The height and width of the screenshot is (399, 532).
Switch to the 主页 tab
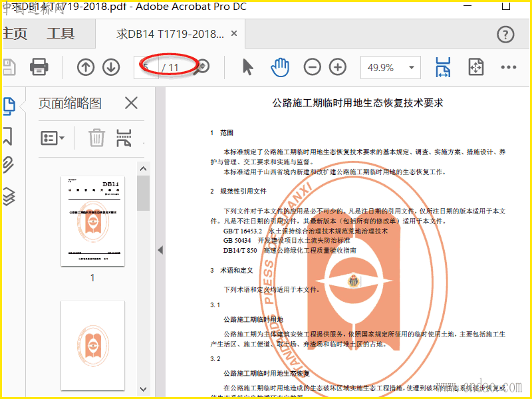[x=15, y=34]
